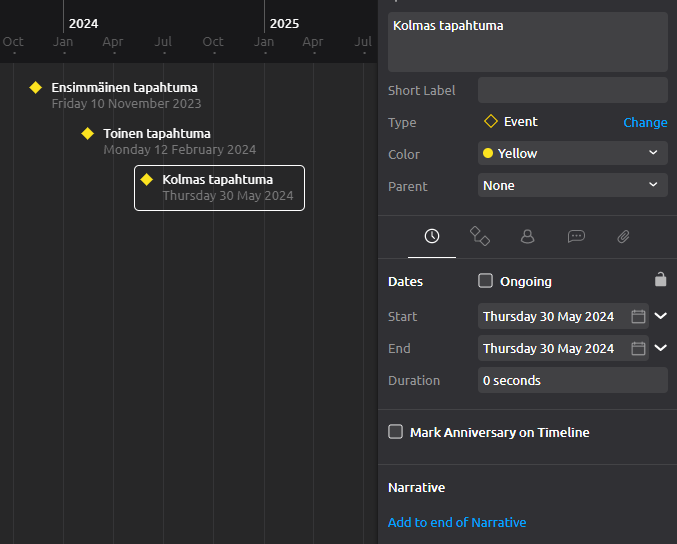The width and height of the screenshot is (677, 544).
Task: Click Add to end of Narrative link
Action: coord(457,522)
